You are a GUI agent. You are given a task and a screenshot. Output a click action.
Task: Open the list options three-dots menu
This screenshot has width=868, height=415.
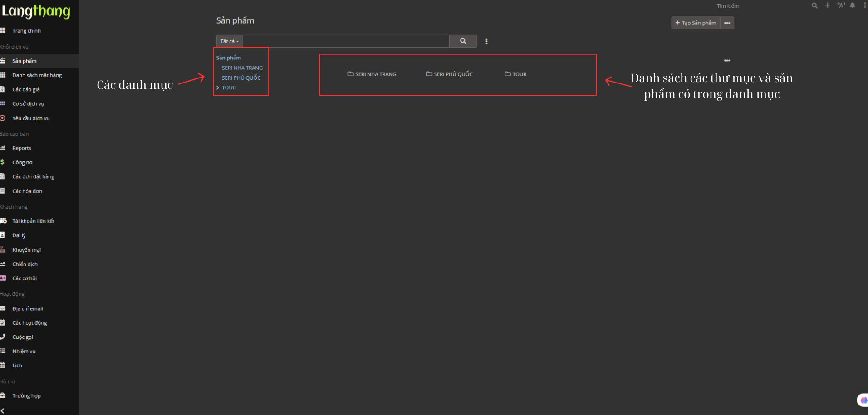(727, 61)
